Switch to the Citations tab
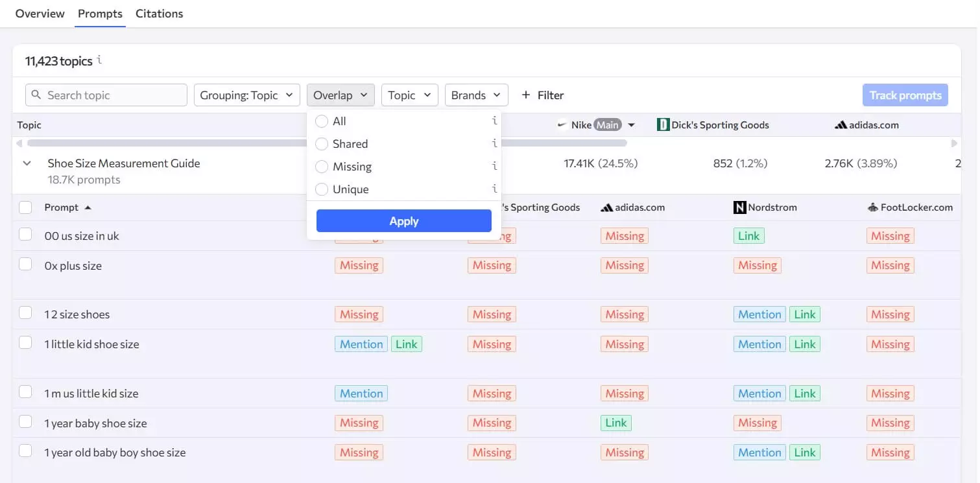Image resolution: width=980 pixels, height=483 pixels. (160, 14)
